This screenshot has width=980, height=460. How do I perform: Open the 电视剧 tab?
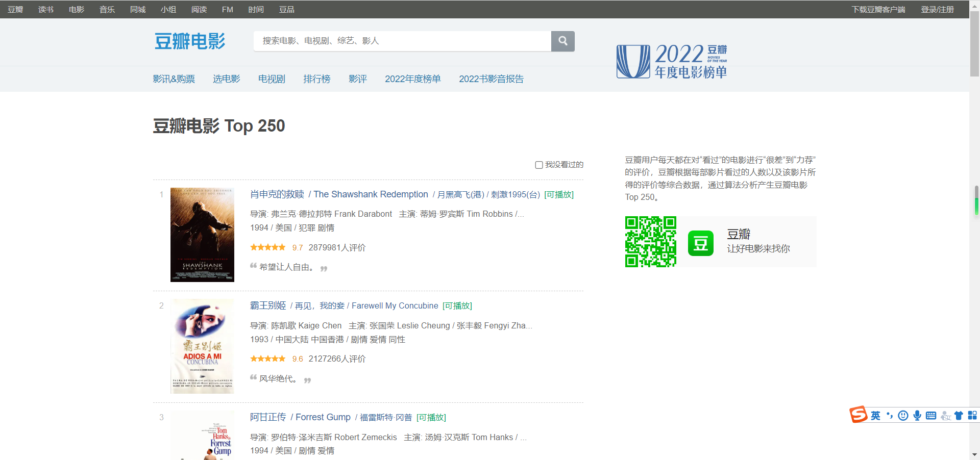tap(272, 79)
